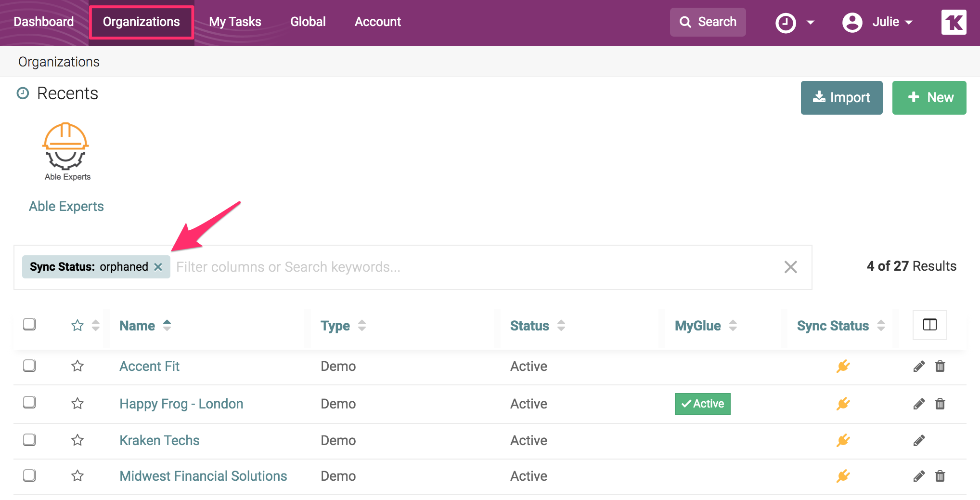Click the Julie user avatar icon
Viewport: 980px width, 500px height.
[852, 22]
